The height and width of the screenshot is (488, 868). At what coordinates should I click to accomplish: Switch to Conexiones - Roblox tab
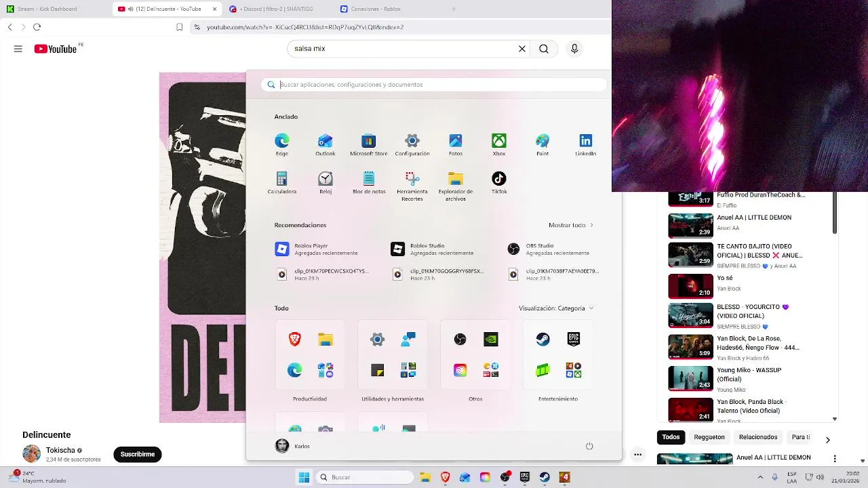[387, 9]
